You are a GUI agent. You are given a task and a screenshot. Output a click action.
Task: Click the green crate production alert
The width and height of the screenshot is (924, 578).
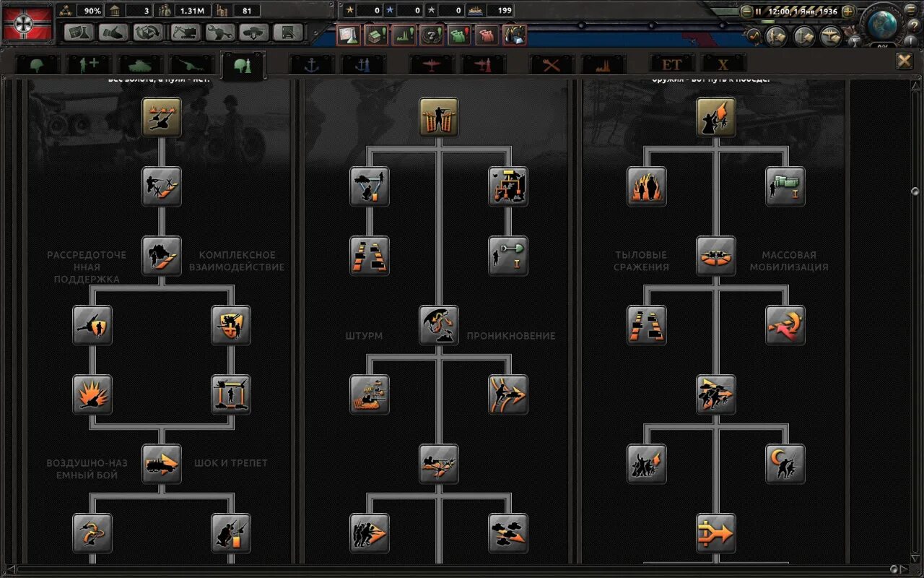pyautogui.click(x=375, y=35)
